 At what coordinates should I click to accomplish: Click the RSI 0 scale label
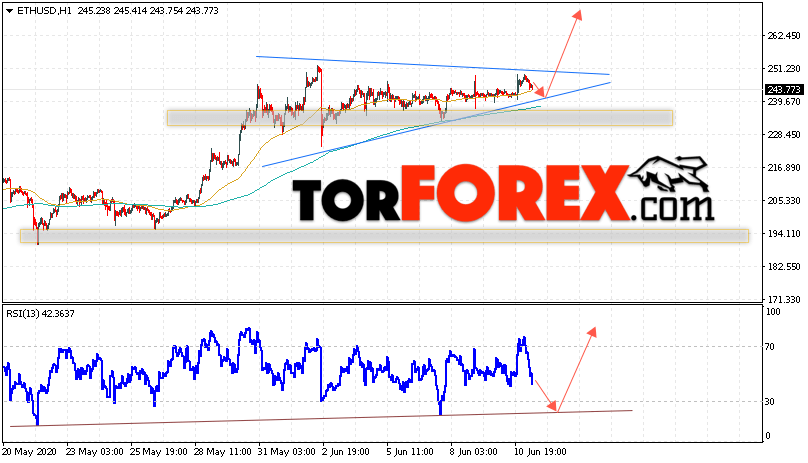click(768, 436)
